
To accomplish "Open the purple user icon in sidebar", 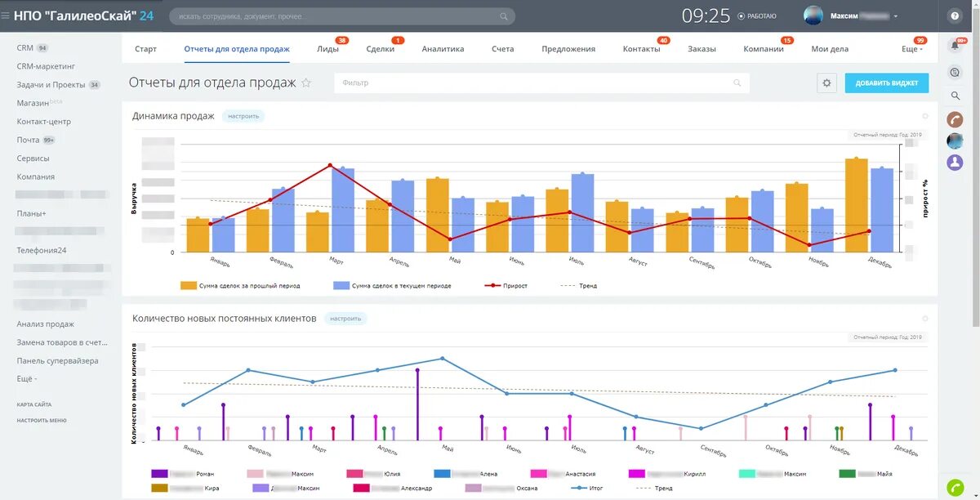I will tap(955, 162).
